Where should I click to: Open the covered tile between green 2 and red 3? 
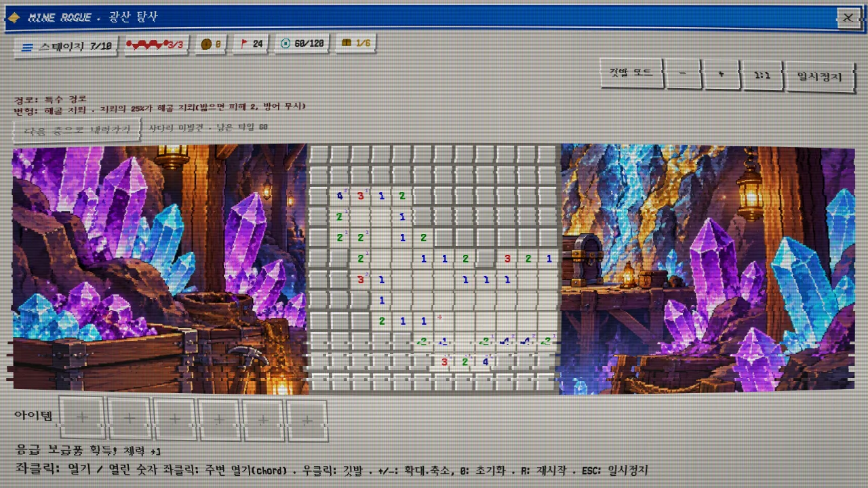[x=486, y=258]
